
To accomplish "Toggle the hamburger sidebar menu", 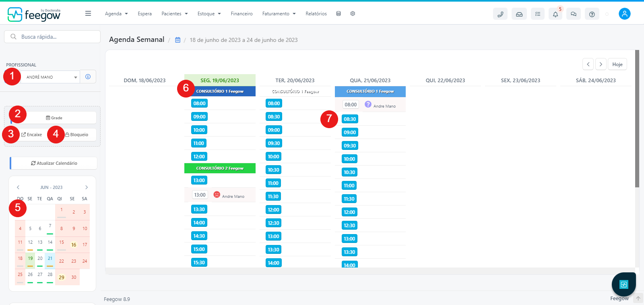I will tap(88, 13).
